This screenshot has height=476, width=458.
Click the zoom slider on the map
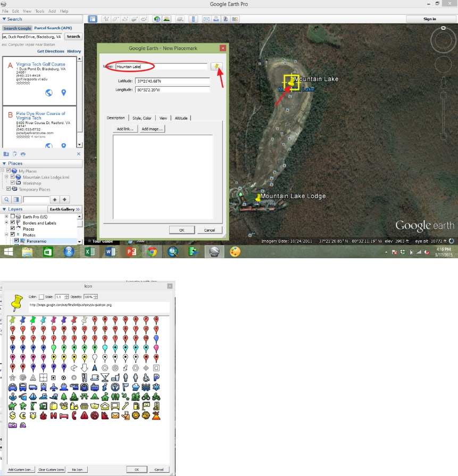click(x=443, y=115)
